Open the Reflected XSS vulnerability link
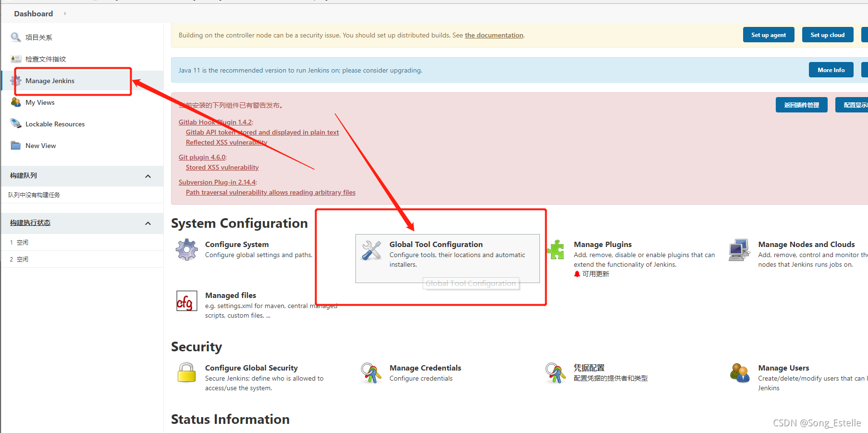Image resolution: width=868 pixels, height=433 pixels. tap(226, 142)
